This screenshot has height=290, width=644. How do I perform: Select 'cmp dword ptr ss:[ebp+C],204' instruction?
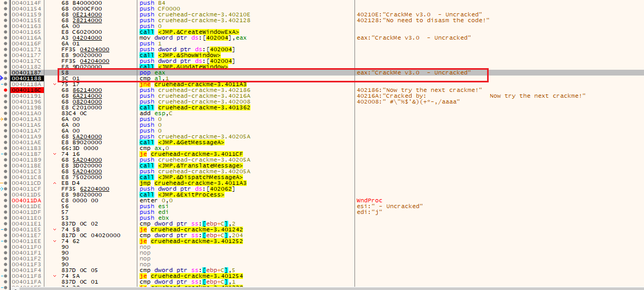(x=191, y=235)
